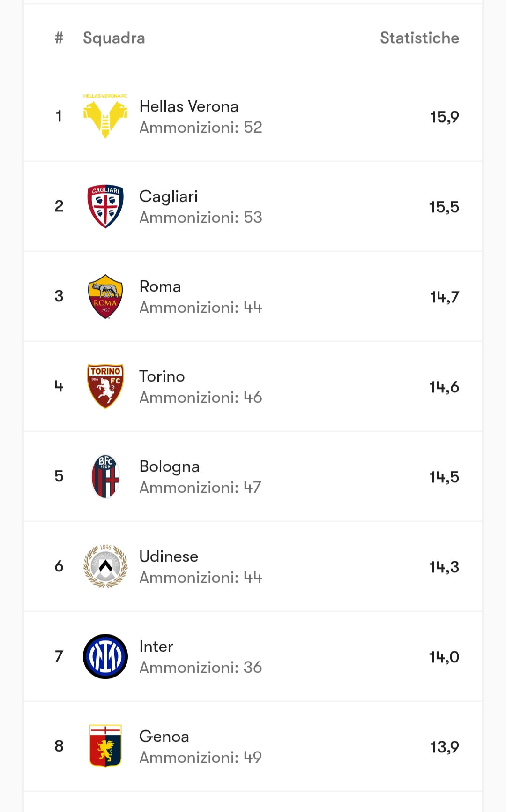The height and width of the screenshot is (812, 506).
Task: Click the Cagliari team name
Action: 169,196
